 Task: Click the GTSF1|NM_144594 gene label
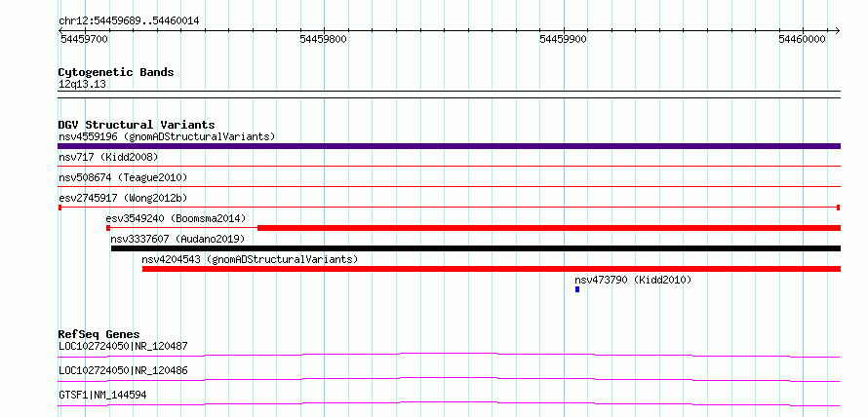point(102,395)
